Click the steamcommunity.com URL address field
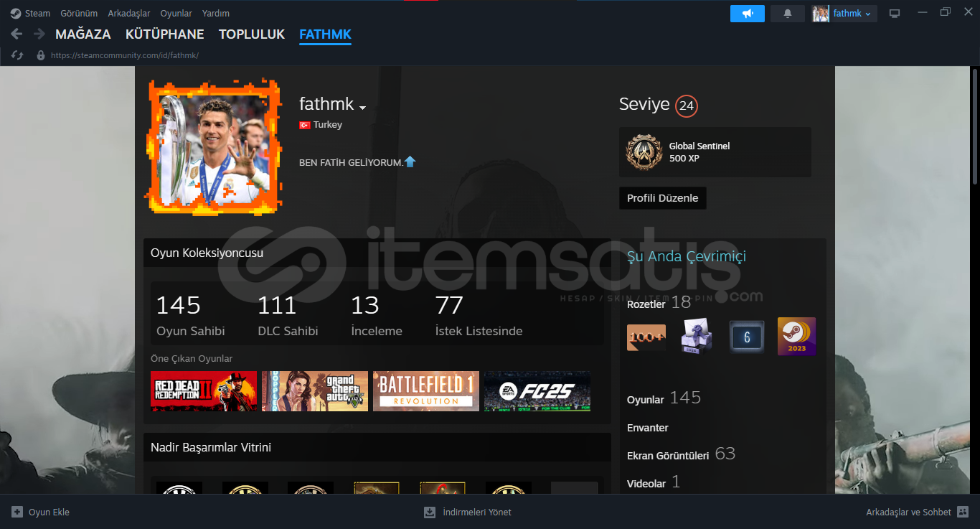Viewport: 980px width, 529px height. [x=125, y=55]
